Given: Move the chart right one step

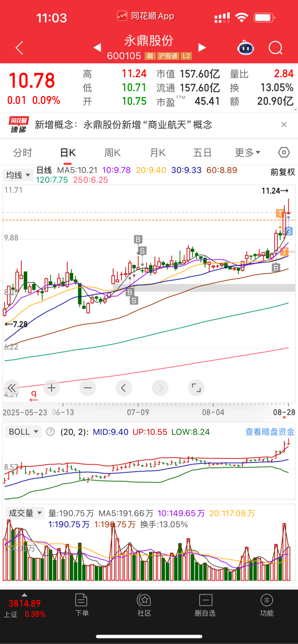Looking at the screenshot, I should point(160,388).
